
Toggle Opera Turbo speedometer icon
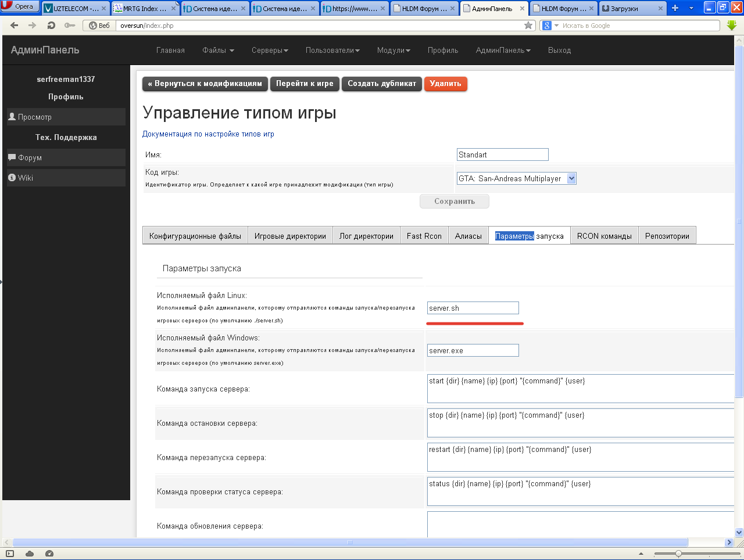[x=49, y=554]
